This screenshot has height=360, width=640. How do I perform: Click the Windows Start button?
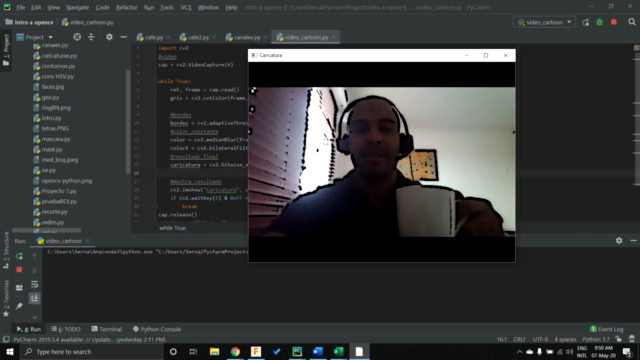[x=10, y=351]
